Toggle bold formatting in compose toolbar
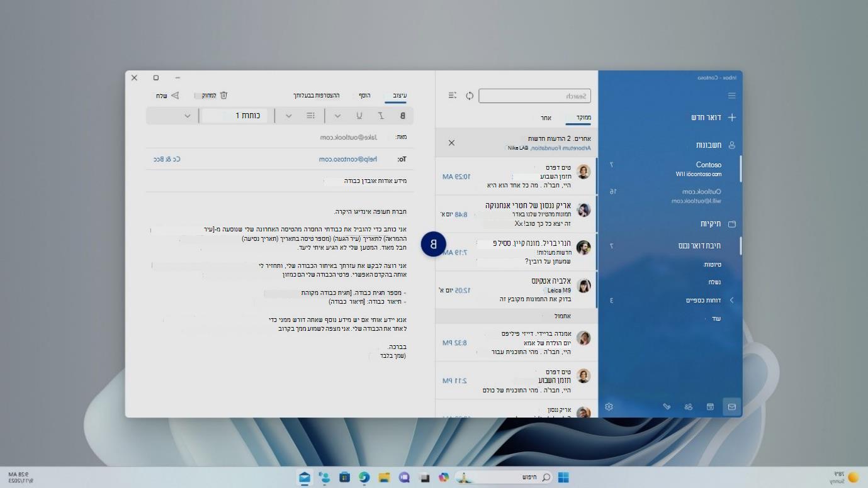 click(x=403, y=116)
